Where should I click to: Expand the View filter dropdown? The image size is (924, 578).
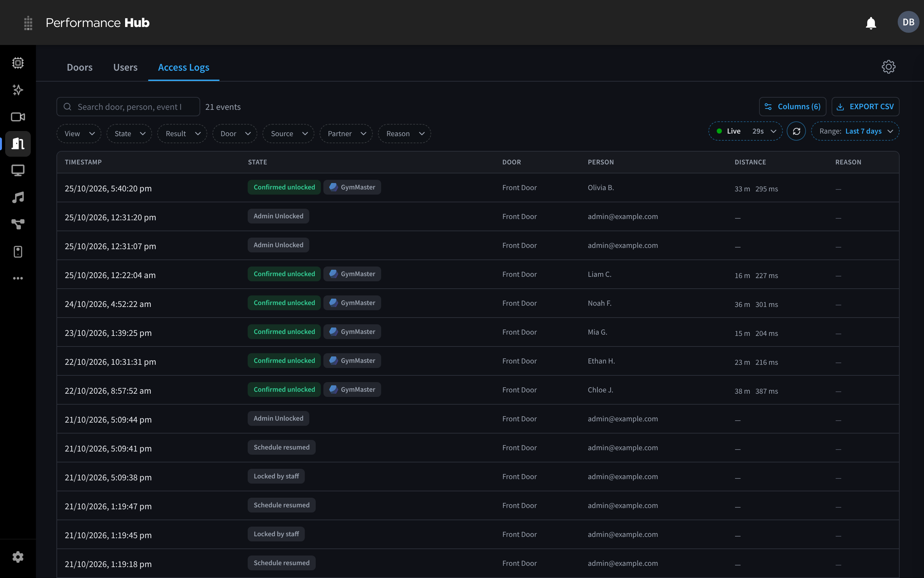(79, 134)
